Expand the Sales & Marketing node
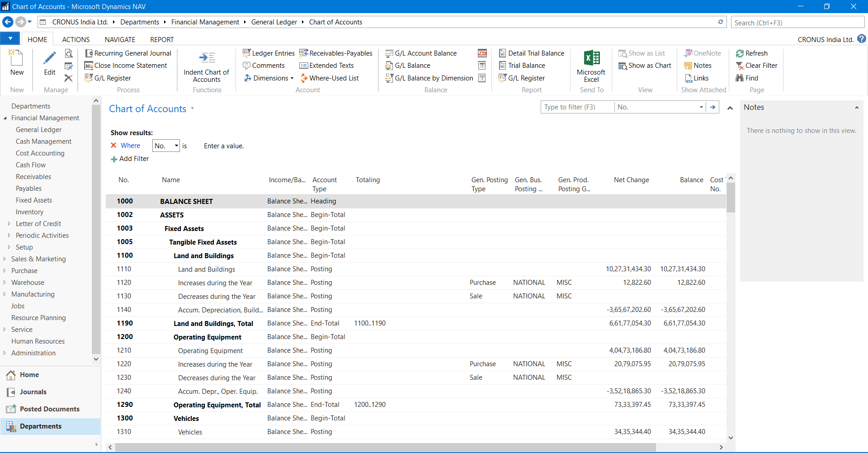 pos(5,259)
